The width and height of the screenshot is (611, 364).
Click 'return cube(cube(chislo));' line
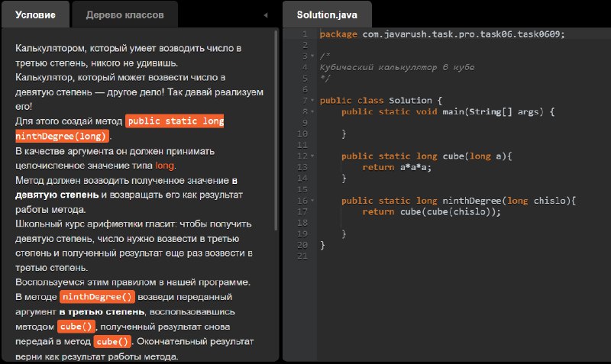pos(432,212)
